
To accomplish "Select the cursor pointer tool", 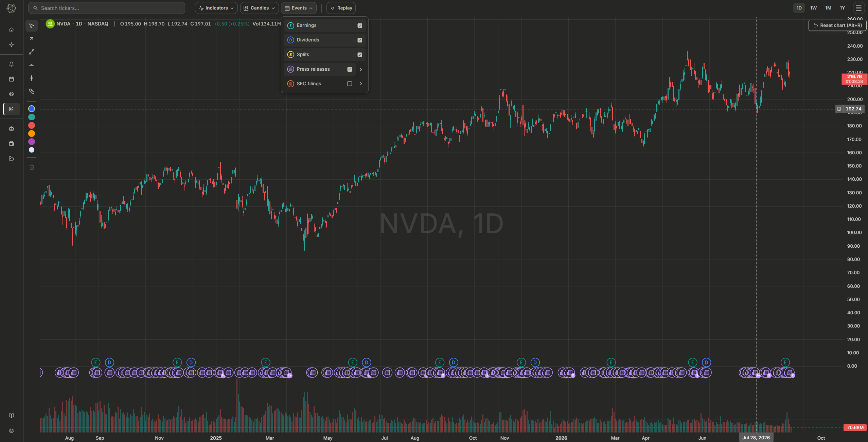I will pos(32,26).
